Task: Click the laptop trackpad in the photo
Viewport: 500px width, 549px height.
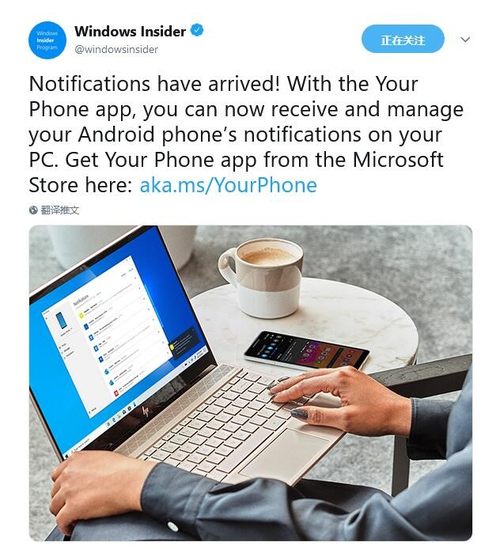Action: tap(286, 454)
